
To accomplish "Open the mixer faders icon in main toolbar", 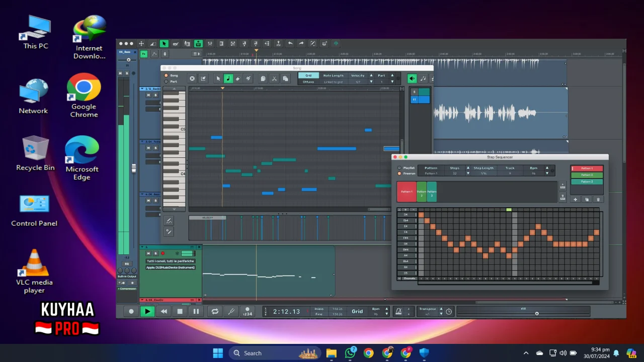I will pos(210,44).
